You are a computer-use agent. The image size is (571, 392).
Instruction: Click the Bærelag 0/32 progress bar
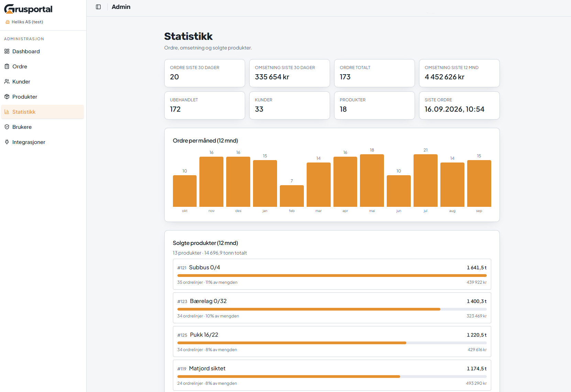click(x=332, y=309)
